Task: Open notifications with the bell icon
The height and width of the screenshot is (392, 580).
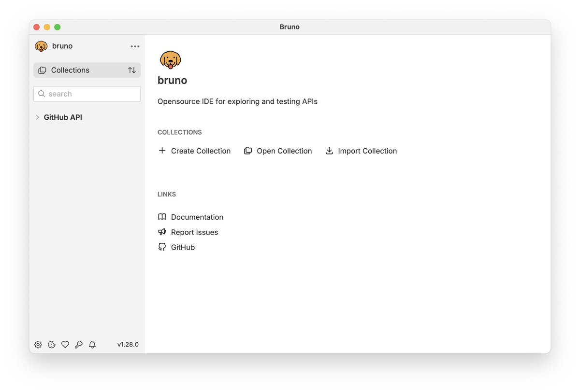Action: pyautogui.click(x=92, y=345)
